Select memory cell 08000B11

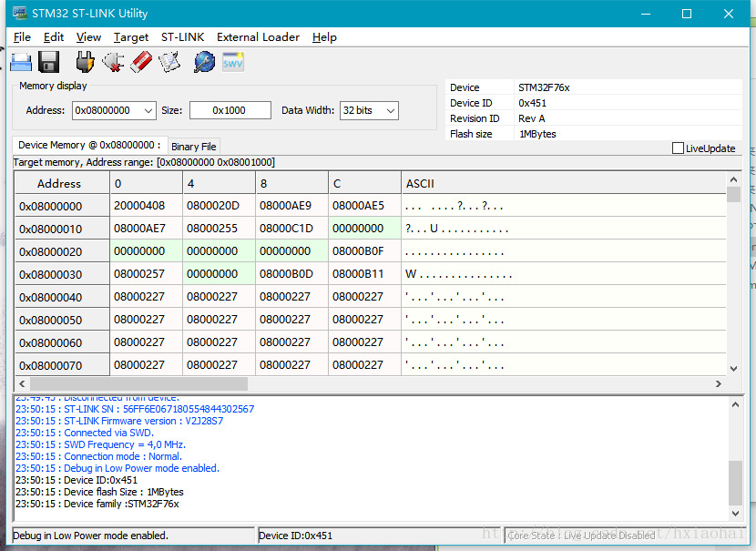(x=364, y=274)
